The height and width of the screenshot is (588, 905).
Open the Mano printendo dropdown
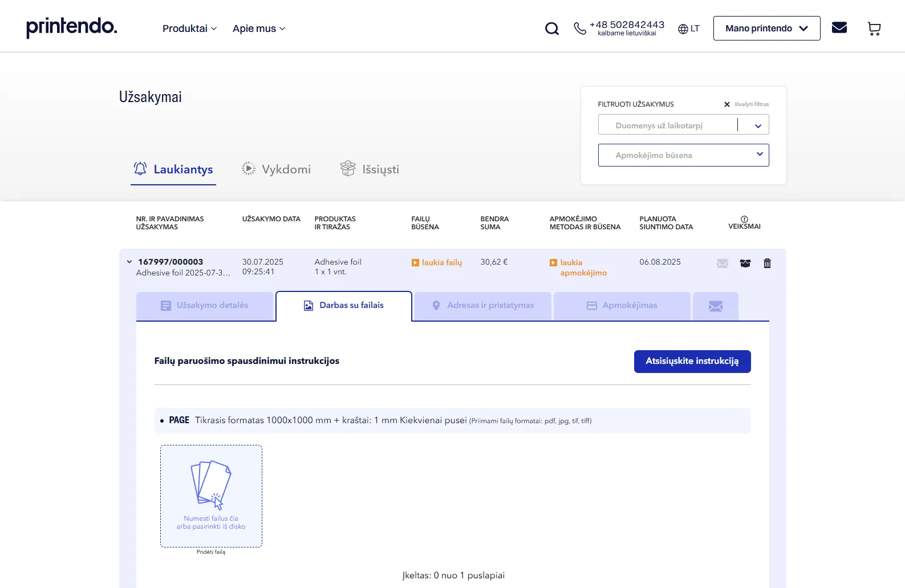pyautogui.click(x=766, y=29)
